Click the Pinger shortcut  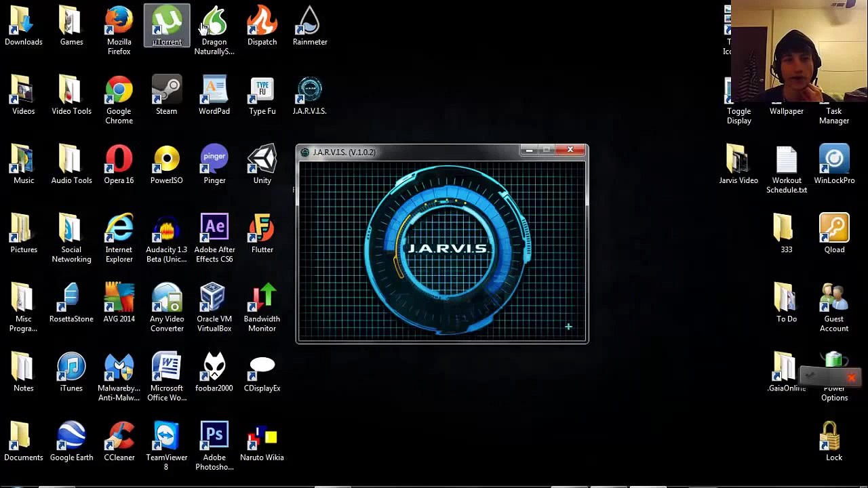click(214, 164)
